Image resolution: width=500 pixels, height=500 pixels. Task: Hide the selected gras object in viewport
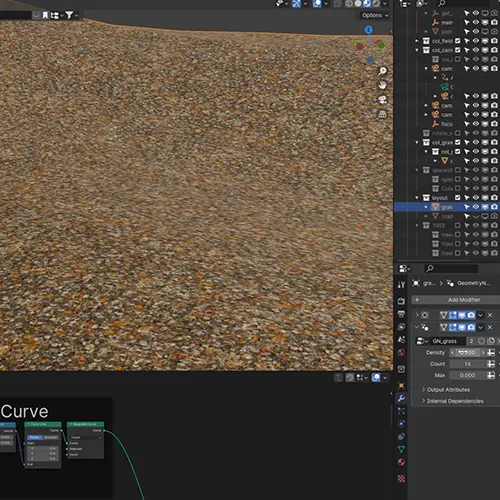point(476,207)
